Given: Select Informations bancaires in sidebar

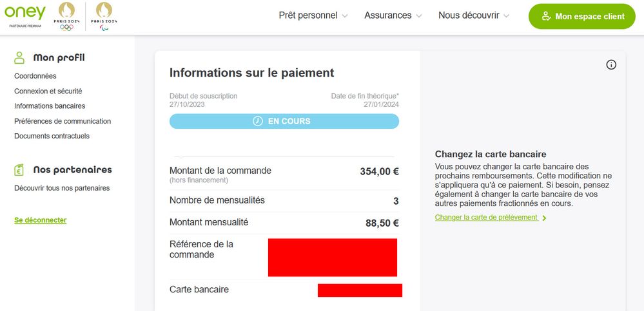Looking at the screenshot, I should tap(50, 106).
